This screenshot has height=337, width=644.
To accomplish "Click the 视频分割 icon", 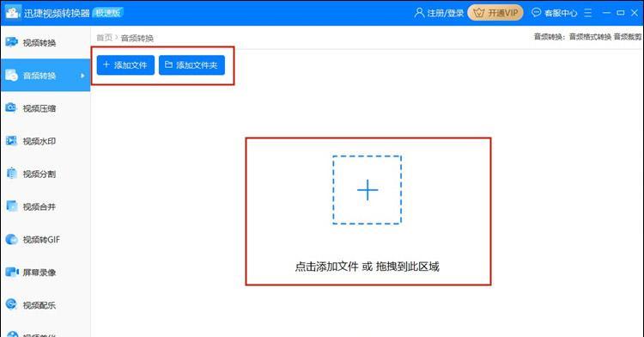I will (11, 174).
